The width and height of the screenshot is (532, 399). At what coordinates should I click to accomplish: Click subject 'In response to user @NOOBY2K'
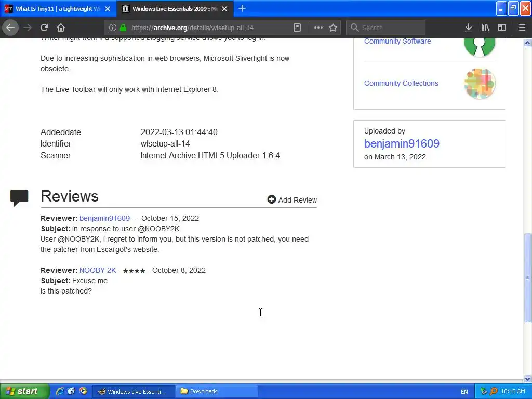[x=126, y=229]
